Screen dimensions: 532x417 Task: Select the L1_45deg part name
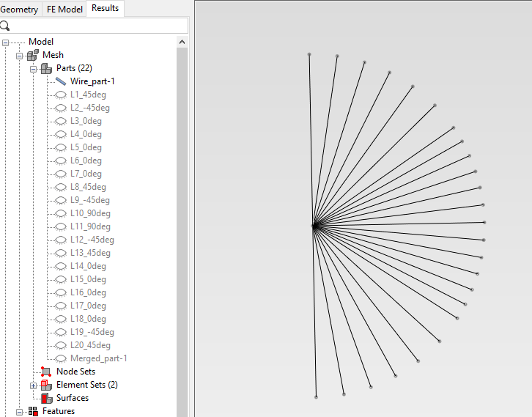tap(88, 95)
